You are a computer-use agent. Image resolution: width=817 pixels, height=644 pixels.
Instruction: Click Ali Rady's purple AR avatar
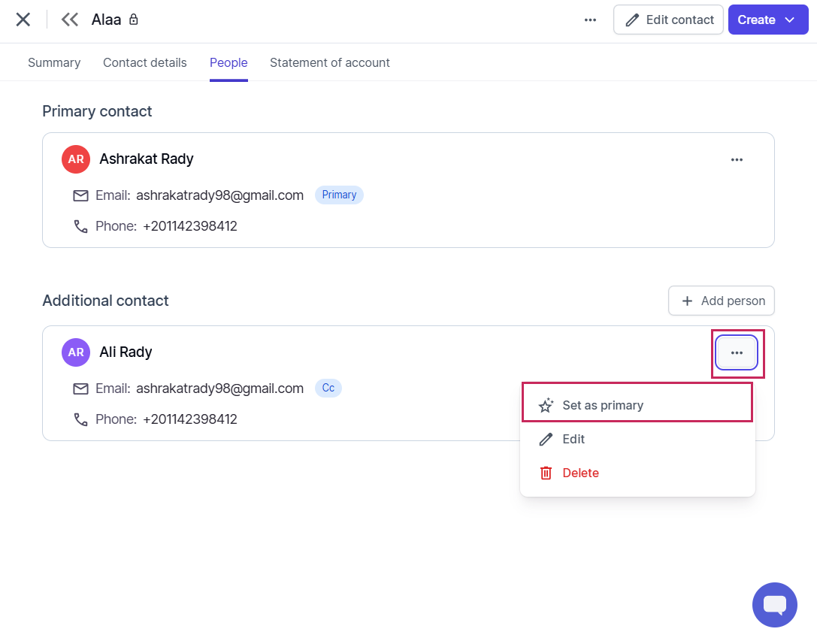click(76, 352)
